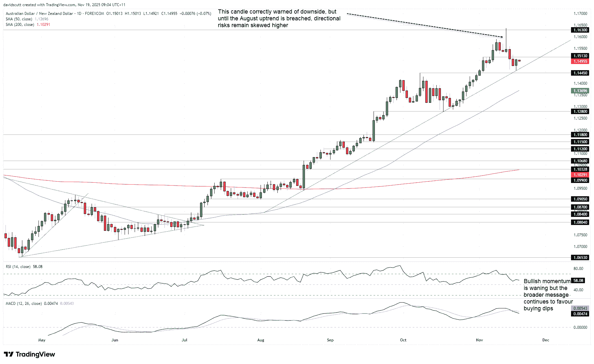Select "Nov" on the time axis
Image resolution: width=594 pixels, height=364 pixels.
[x=479, y=340]
